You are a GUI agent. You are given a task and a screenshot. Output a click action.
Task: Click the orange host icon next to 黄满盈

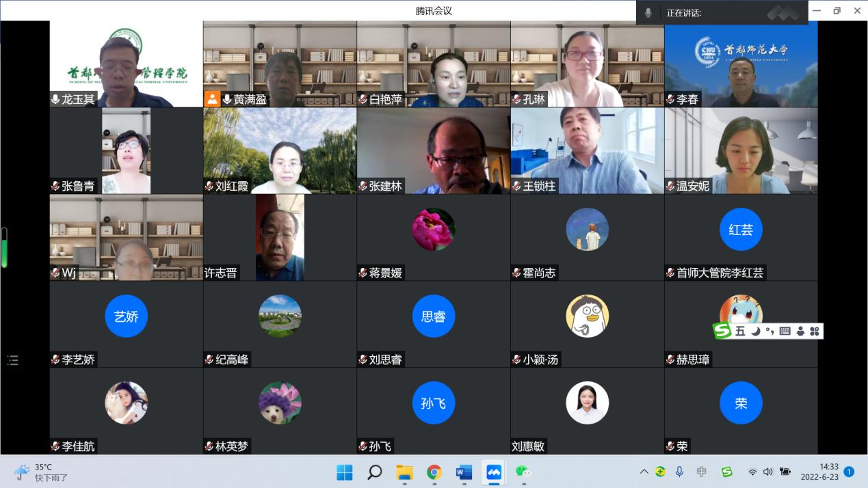pos(212,99)
